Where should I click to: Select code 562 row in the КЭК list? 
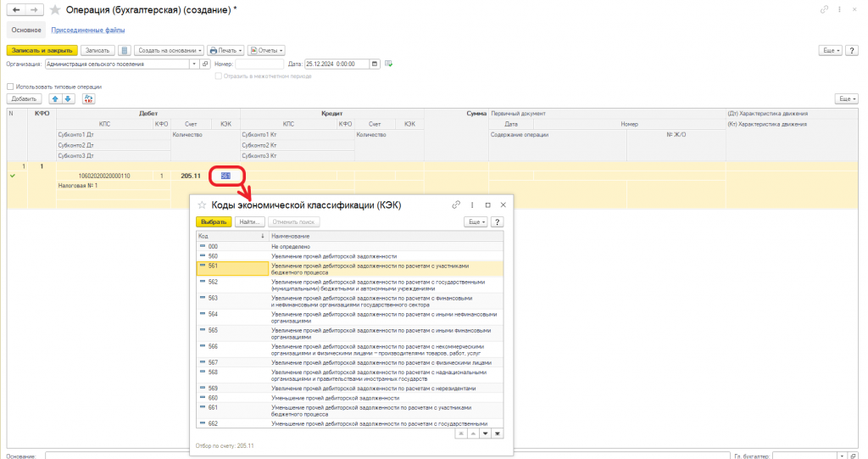tap(350, 285)
